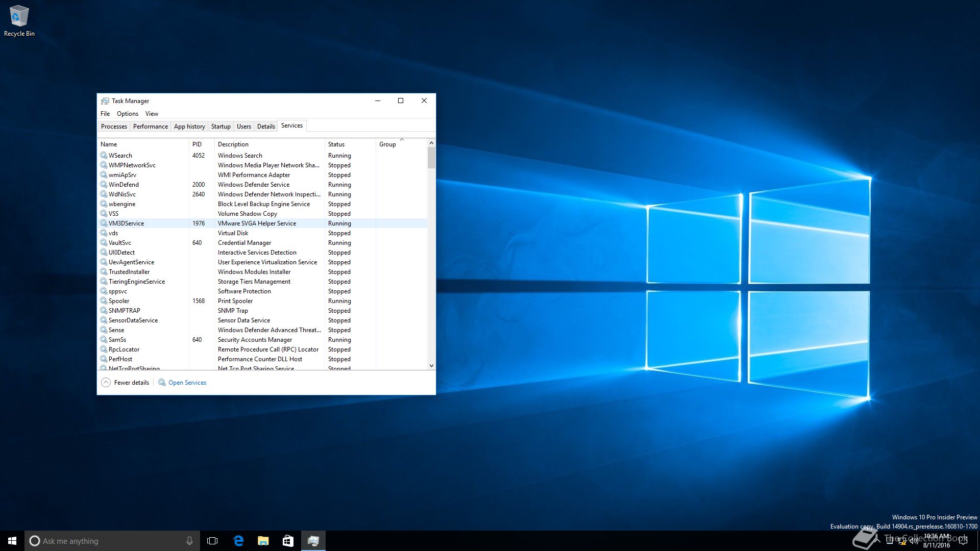
Task: Switch to the Performance tab
Action: coord(151,127)
